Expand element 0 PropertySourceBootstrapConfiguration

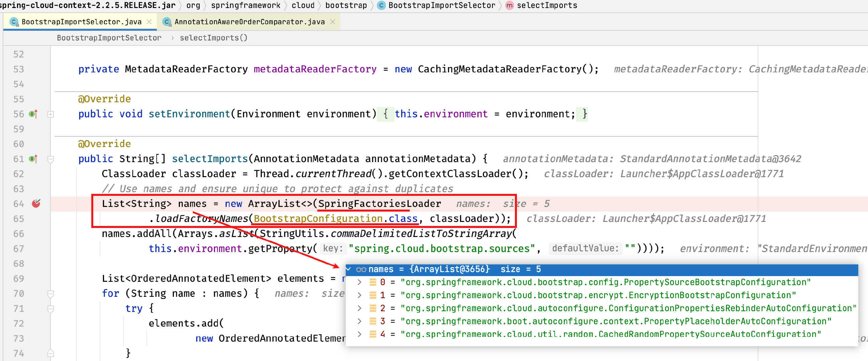pyautogui.click(x=359, y=282)
